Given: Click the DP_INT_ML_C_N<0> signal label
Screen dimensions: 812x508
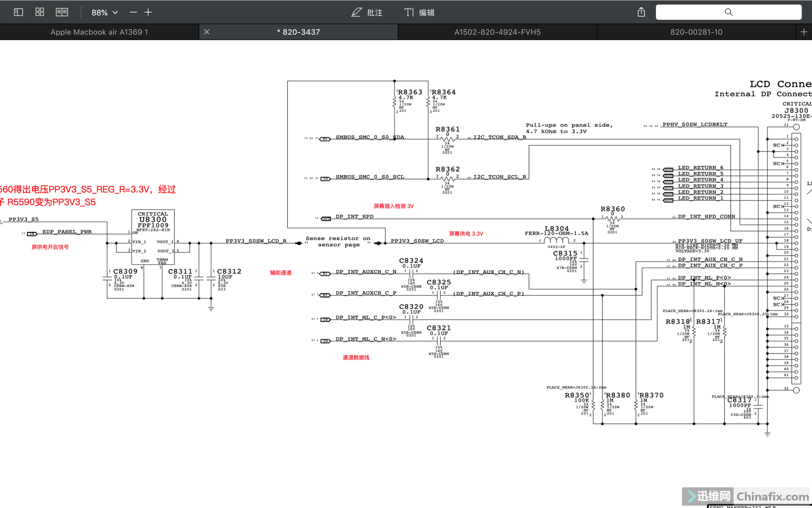Looking at the screenshot, I should 366,339.
